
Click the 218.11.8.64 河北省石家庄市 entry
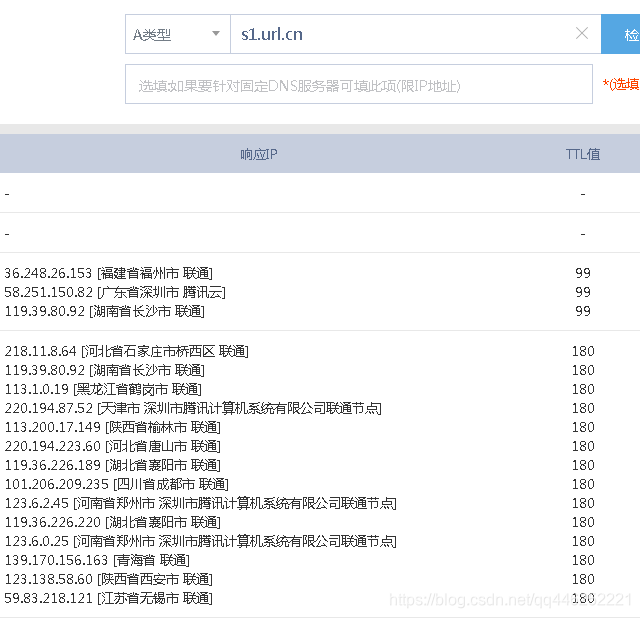coord(126,351)
